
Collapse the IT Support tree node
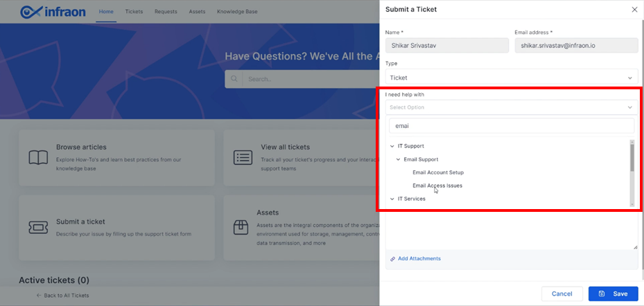tap(392, 146)
